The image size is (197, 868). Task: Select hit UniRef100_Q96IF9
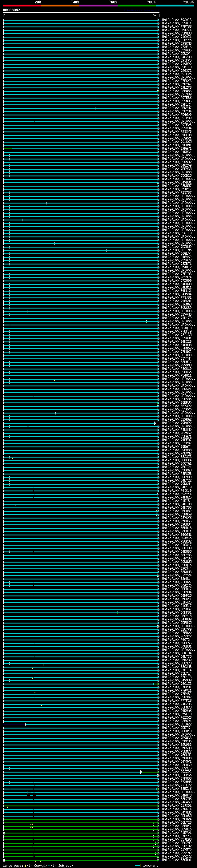[176, 233]
